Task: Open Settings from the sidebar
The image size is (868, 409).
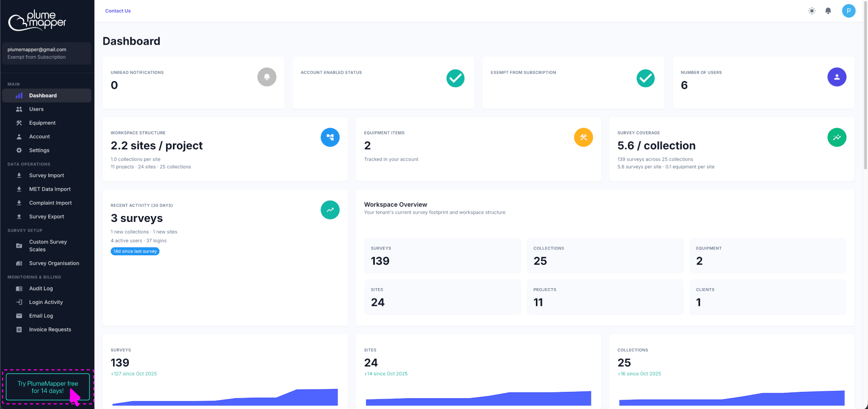Action: coord(47,151)
